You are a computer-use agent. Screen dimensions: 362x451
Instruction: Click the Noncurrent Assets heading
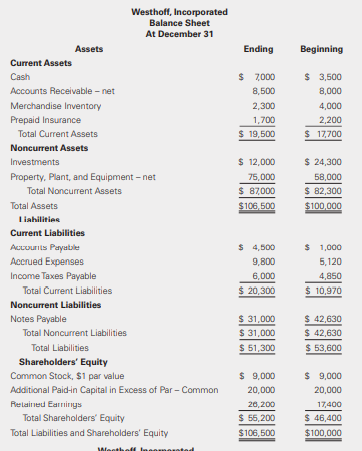[49, 148]
